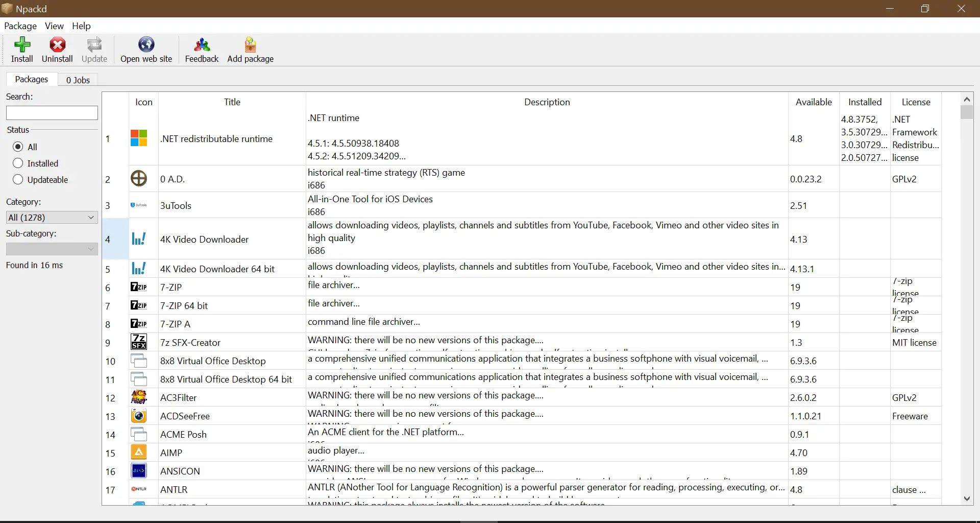Click the scrollbar down arrow

pos(967,499)
